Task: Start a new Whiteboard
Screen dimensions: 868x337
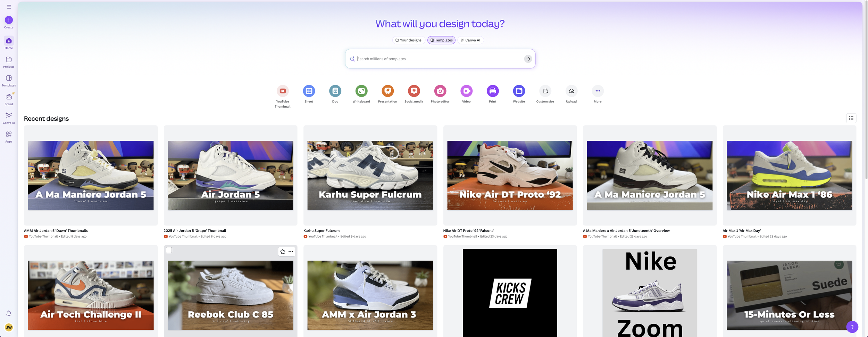Action: tap(361, 91)
